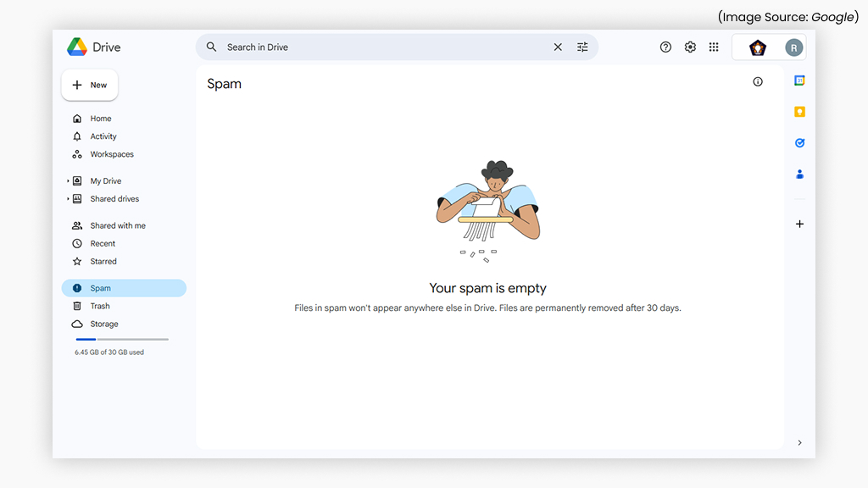Screen dimensions: 868x488
Task: Open the Storage page
Action: (x=104, y=324)
